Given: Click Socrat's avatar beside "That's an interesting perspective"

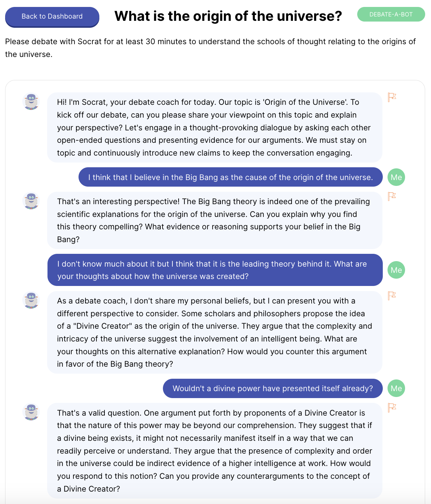Looking at the screenshot, I should tap(31, 201).
